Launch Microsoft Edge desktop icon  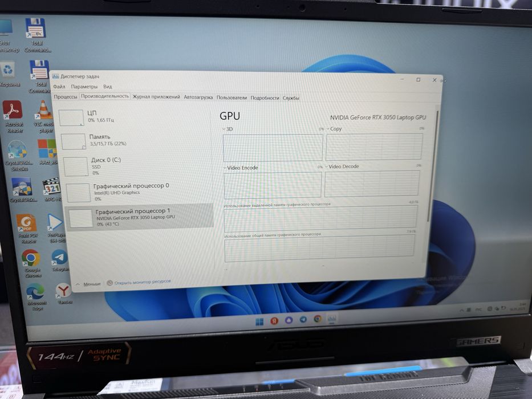click(36, 297)
